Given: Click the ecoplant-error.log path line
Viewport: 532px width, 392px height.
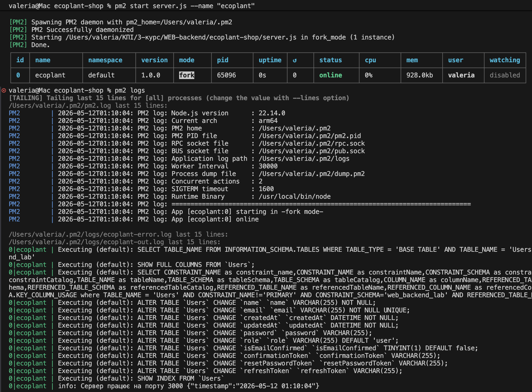Looking at the screenshot, I should coord(119,234).
